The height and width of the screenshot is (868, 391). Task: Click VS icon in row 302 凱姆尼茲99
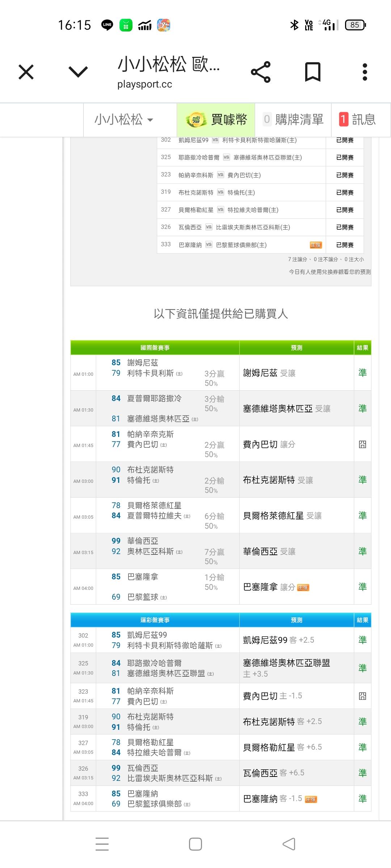tap(215, 140)
